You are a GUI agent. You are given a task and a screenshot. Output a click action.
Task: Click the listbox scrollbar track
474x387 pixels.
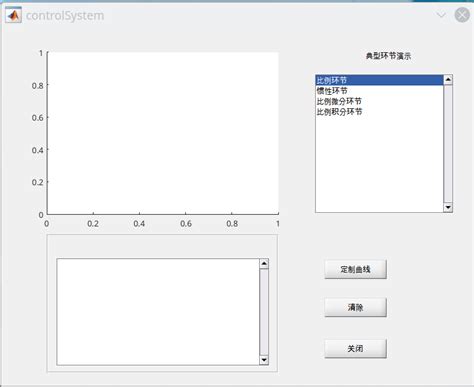tap(448, 143)
